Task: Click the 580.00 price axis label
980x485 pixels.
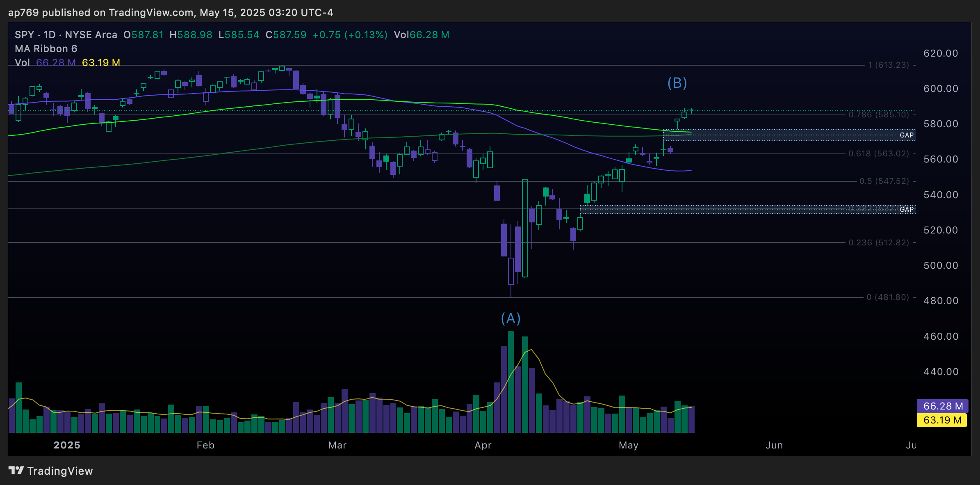Action: pyautogui.click(x=941, y=124)
